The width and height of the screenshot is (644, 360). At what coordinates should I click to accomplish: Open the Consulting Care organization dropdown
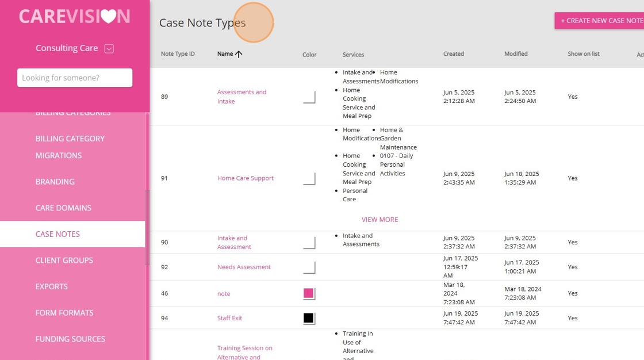109,48
